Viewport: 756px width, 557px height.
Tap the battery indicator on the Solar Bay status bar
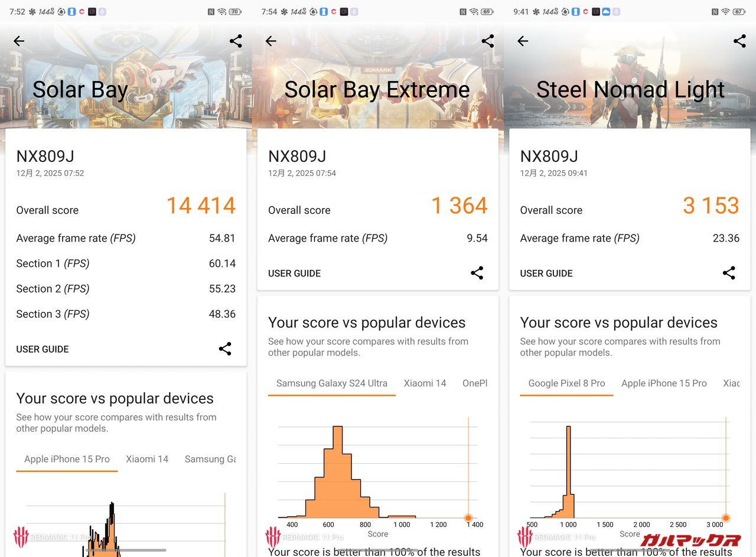coord(235,12)
